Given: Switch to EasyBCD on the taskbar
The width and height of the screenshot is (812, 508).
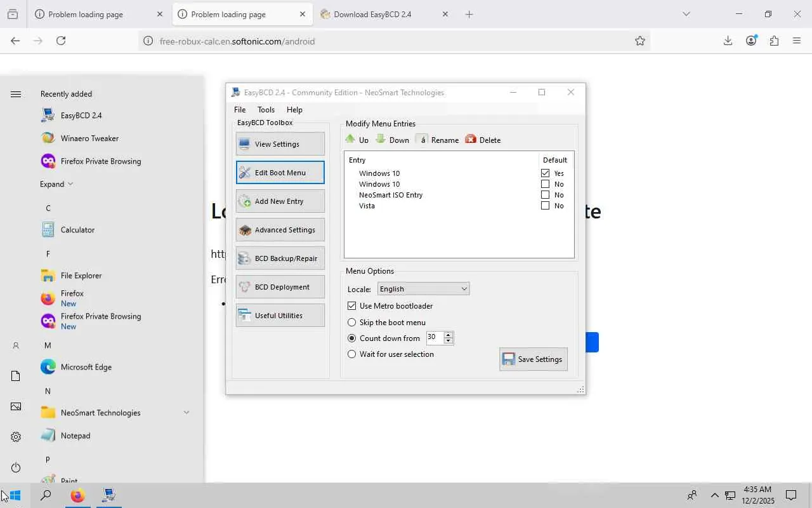Looking at the screenshot, I should pyautogui.click(x=108, y=495).
